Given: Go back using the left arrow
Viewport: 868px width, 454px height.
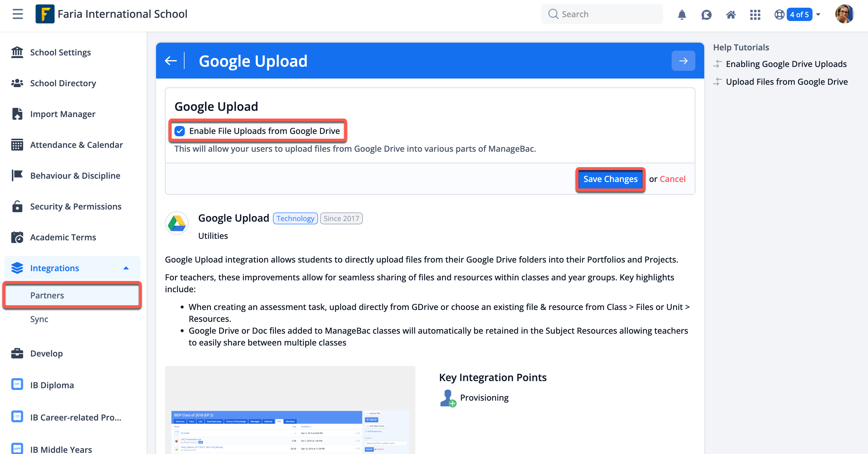Looking at the screenshot, I should point(171,60).
